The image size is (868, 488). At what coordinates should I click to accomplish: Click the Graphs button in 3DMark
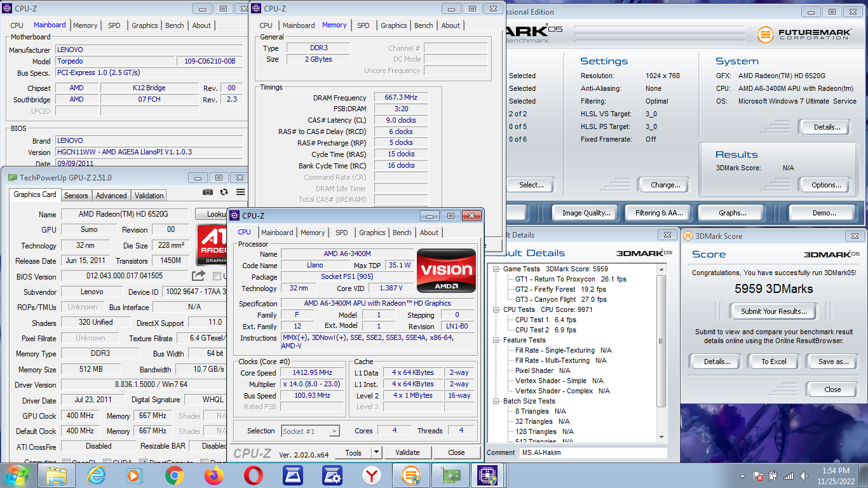pyautogui.click(x=733, y=213)
